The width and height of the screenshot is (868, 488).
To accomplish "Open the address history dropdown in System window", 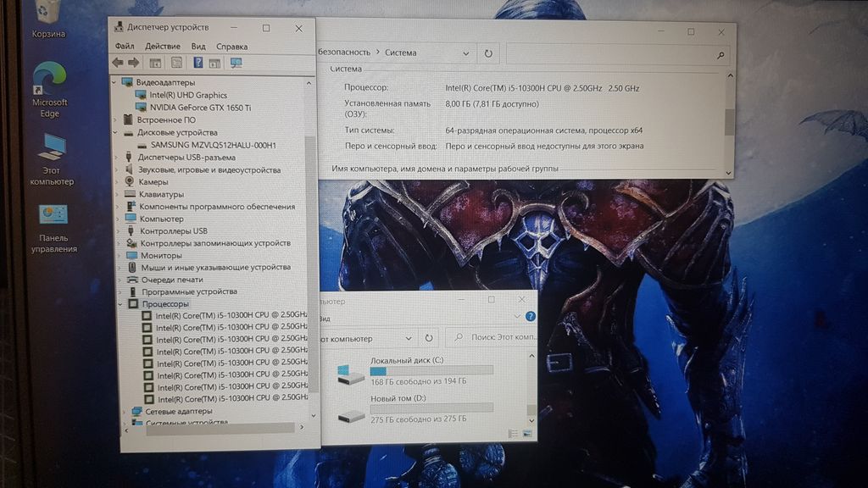I will tap(466, 53).
